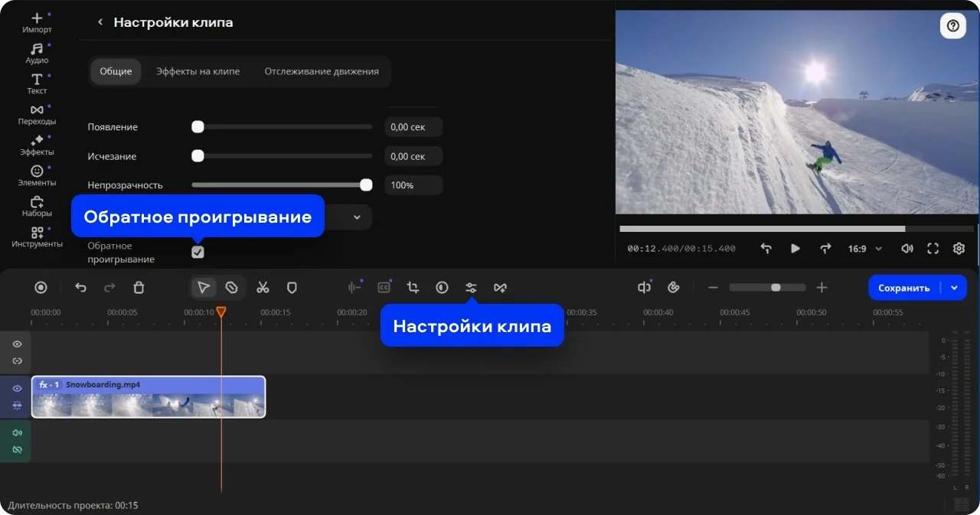Toggle the audio track unlink icon

click(x=17, y=449)
